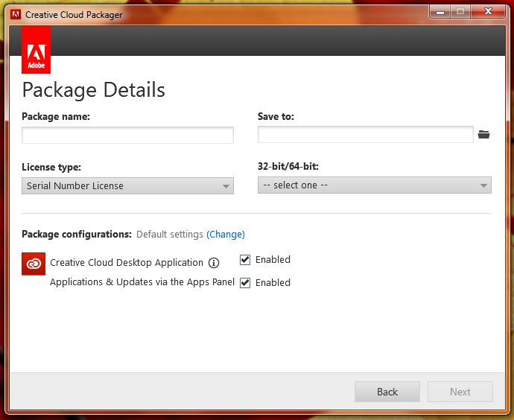Maximize the Creative Cloud Packager window

[x=460, y=12]
